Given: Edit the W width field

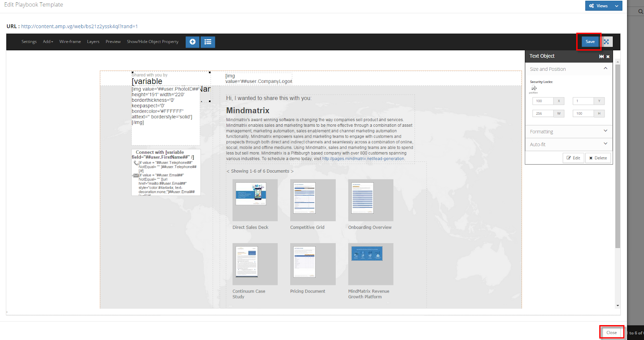Looking at the screenshot, I should [543, 113].
